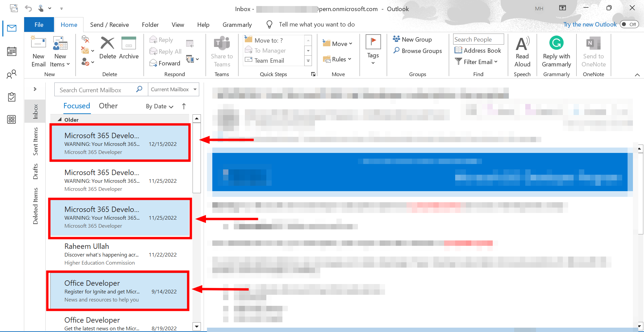Open the Home ribbon tab
The image size is (644, 332).
tap(69, 24)
